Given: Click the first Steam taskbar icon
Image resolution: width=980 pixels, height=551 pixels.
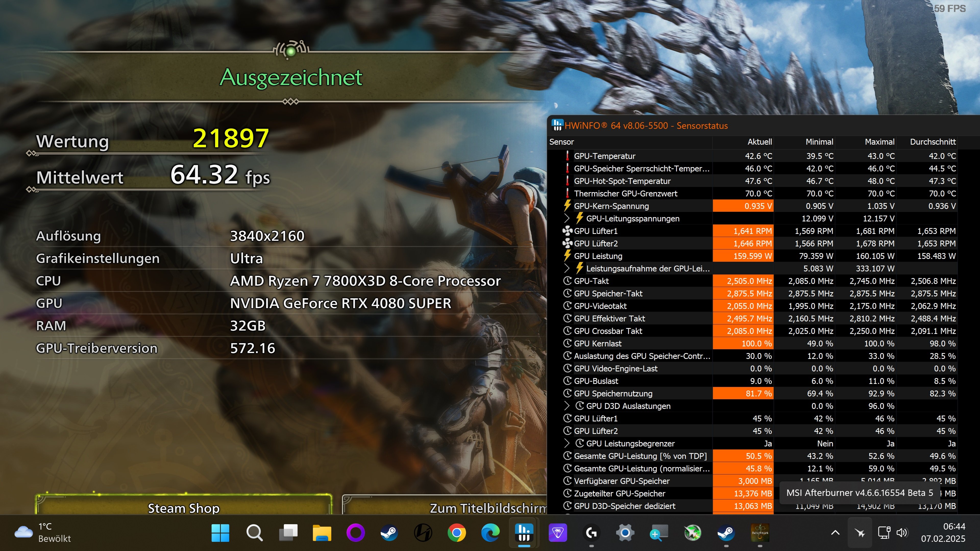Looking at the screenshot, I should [x=389, y=532].
